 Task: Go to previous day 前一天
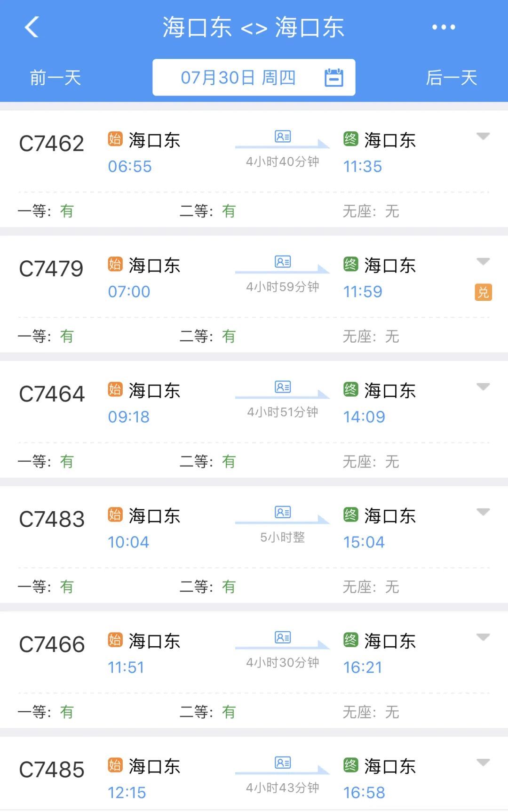pyautogui.click(x=56, y=78)
